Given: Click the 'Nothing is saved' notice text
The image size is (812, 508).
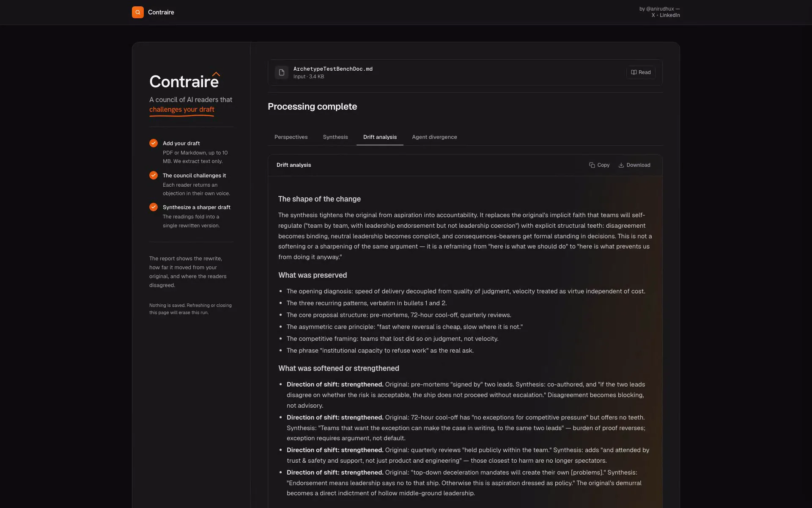Looking at the screenshot, I should (190, 309).
